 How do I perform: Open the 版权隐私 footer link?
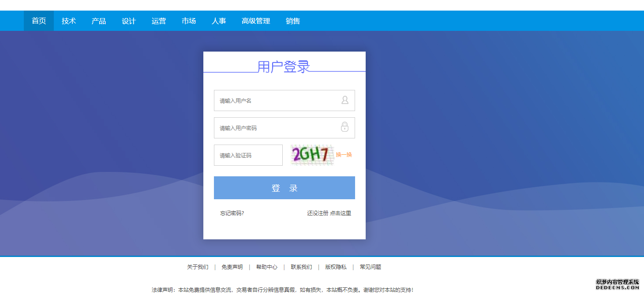[x=336, y=267]
